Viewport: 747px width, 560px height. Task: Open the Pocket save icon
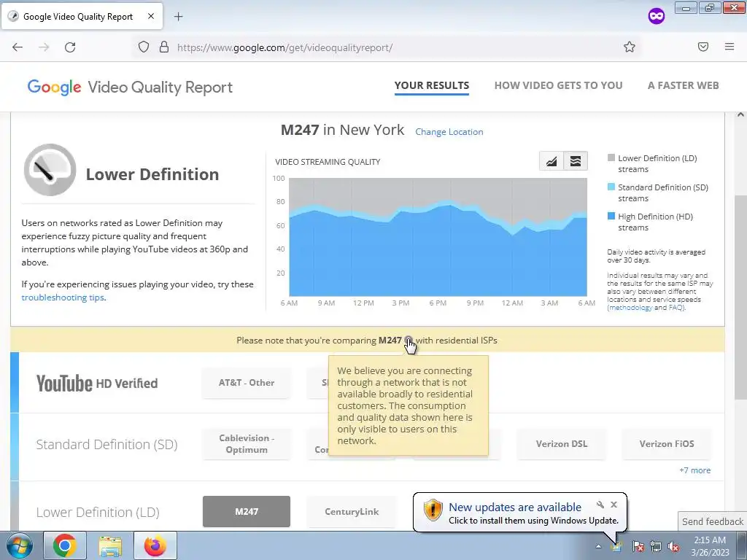[703, 47]
